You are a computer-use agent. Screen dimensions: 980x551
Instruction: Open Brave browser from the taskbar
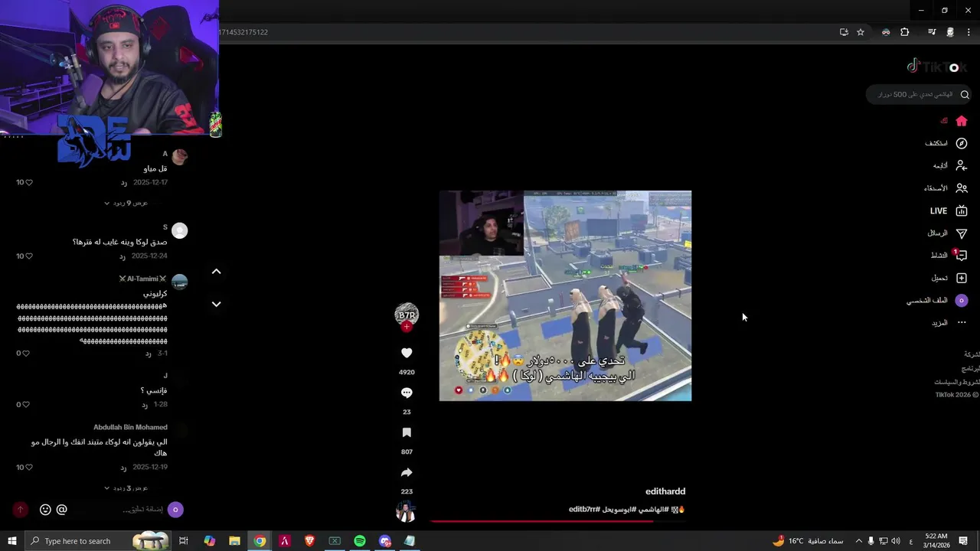click(309, 541)
